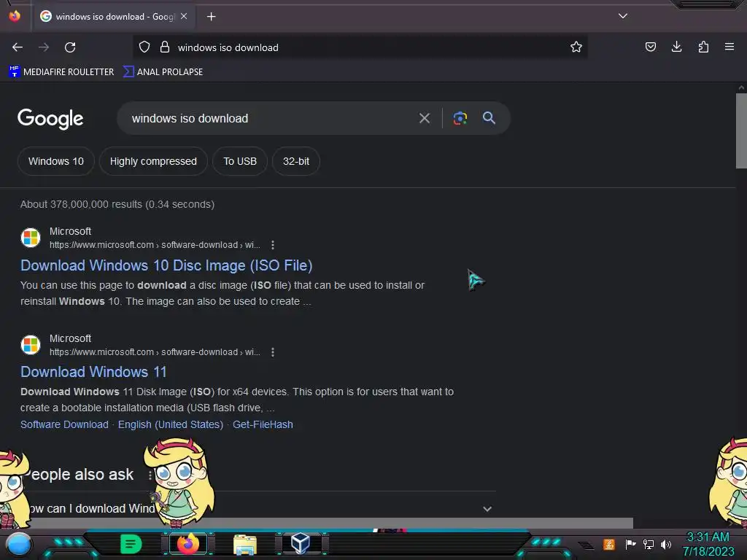Image resolution: width=747 pixels, height=560 pixels.
Task: Open the MEDIAFIRE ROULETTER bookmark
Action: pos(61,72)
